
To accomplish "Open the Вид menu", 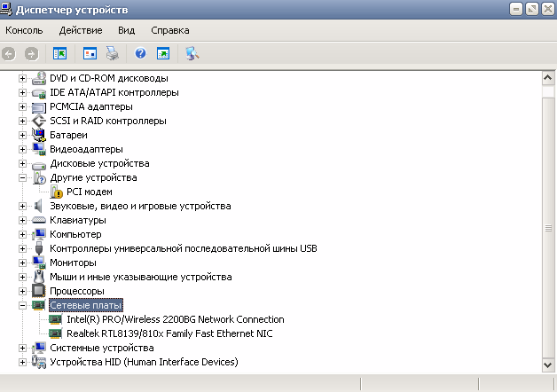I will click(126, 30).
